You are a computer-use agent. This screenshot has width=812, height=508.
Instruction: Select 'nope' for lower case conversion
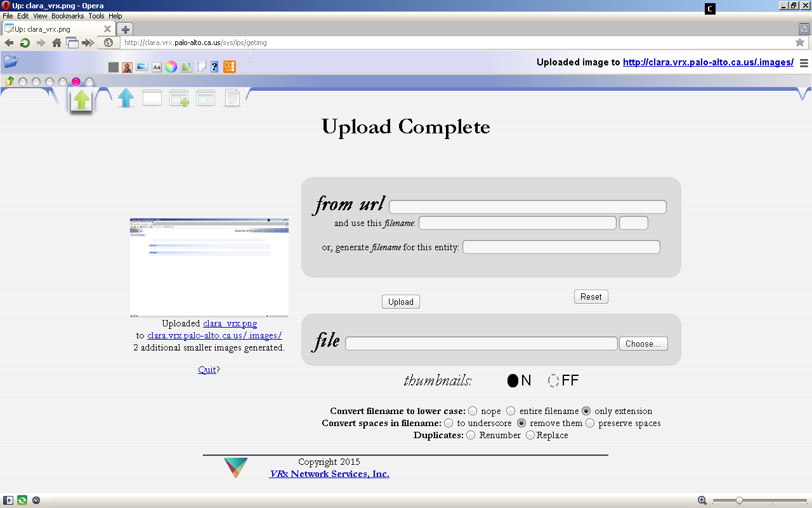pos(473,411)
